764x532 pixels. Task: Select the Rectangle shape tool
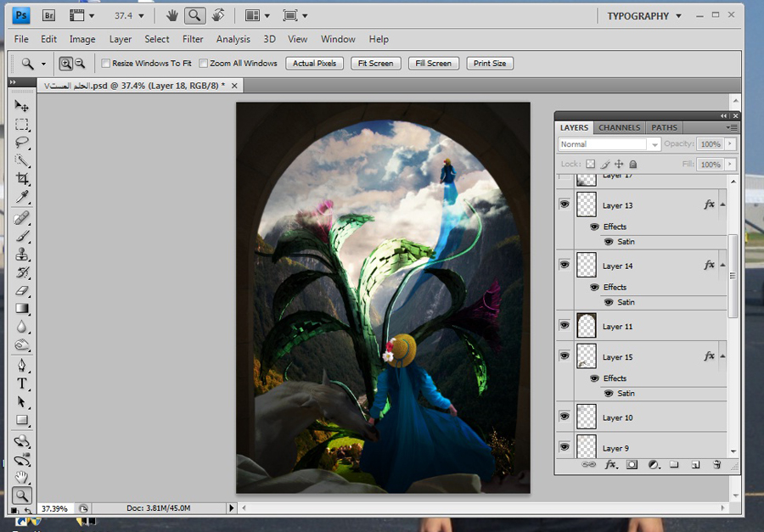[x=21, y=420]
